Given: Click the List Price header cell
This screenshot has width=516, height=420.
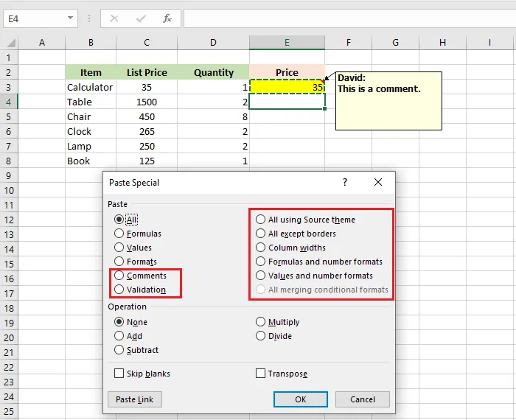Looking at the screenshot, I should 147,72.
